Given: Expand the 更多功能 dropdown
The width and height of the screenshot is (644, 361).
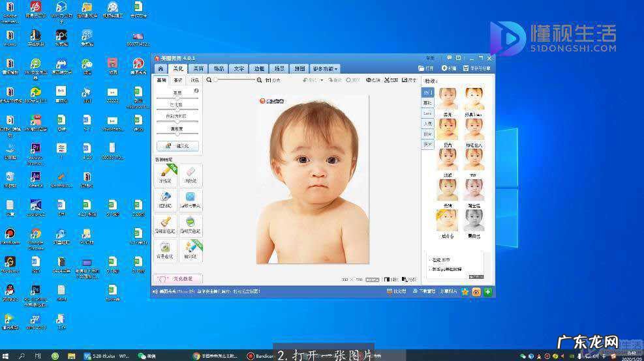Looking at the screenshot, I should (x=325, y=68).
